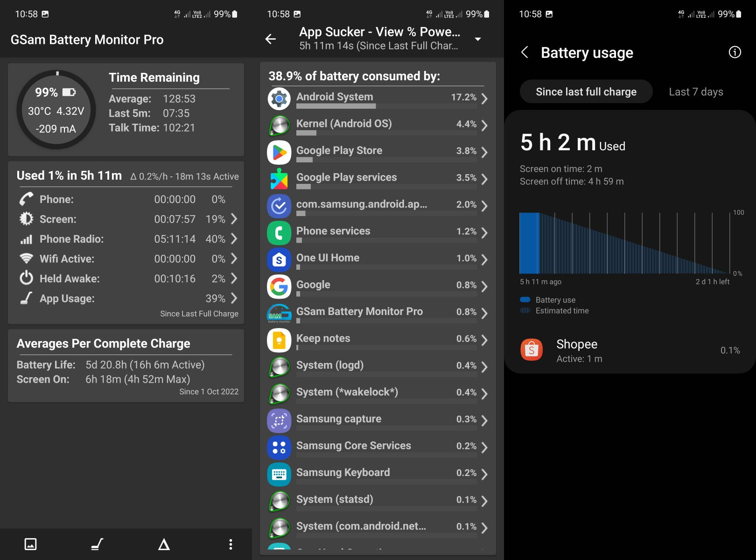This screenshot has height=560, width=756.
Task: Open System (com.android.net… usage details
Action: [x=378, y=528]
